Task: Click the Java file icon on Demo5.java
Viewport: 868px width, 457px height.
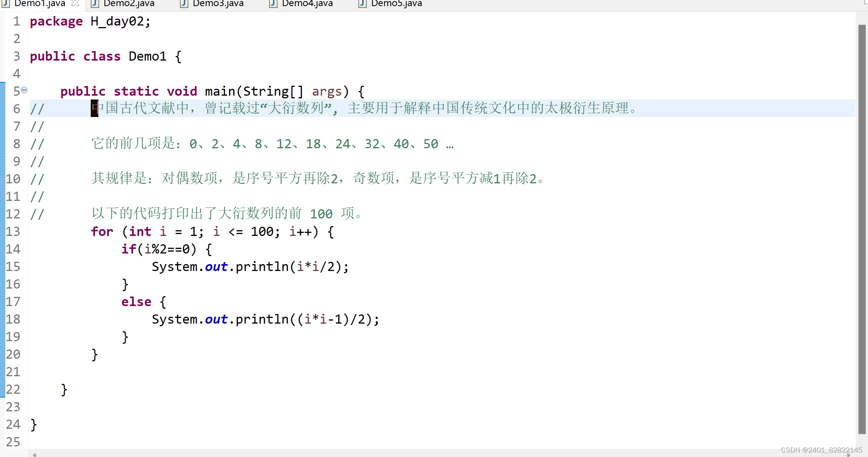Action: [363, 4]
